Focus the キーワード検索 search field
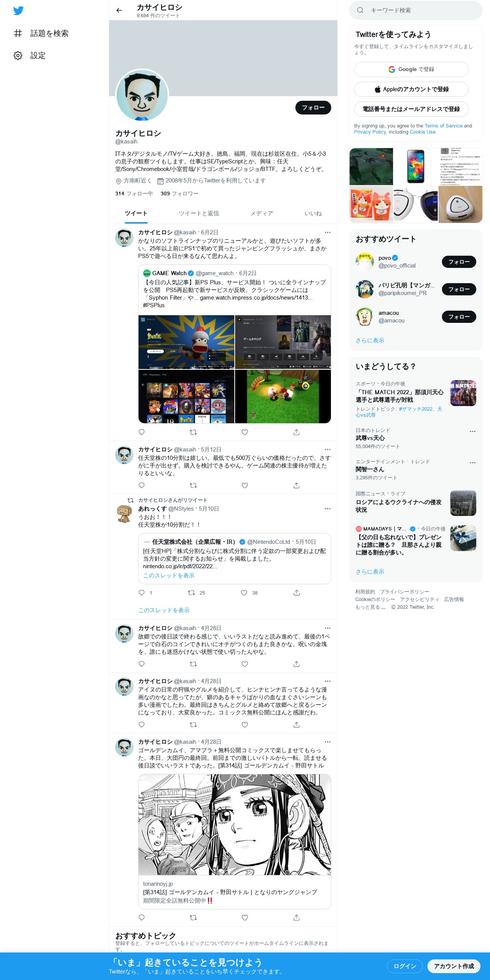The width and height of the screenshot is (490, 980). point(416,10)
